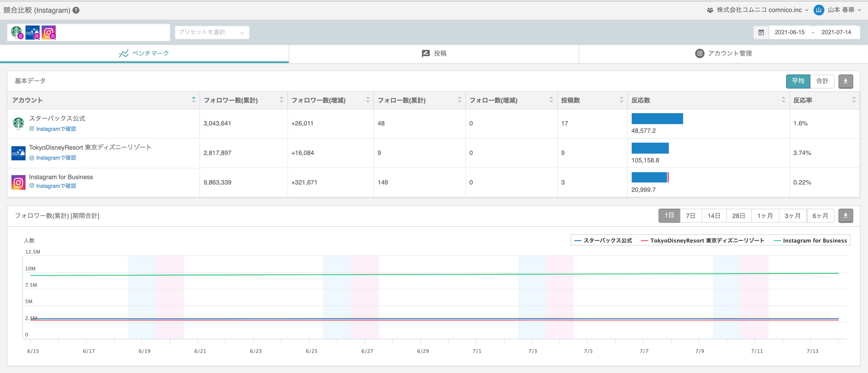Viewport: 868px width, 373px height.
Task: Click the Instagram for Business logo in the table
Action: (x=18, y=182)
